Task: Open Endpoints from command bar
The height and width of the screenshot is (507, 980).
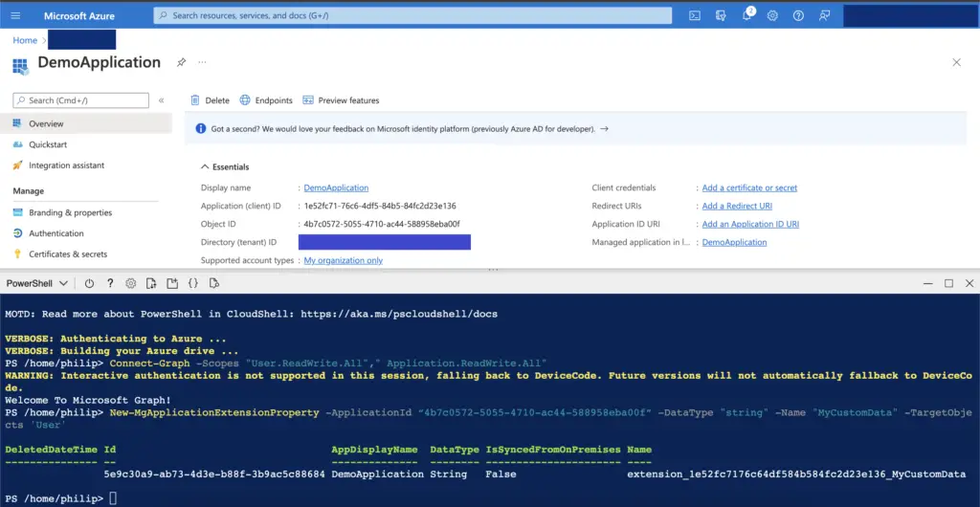Action: 266,99
